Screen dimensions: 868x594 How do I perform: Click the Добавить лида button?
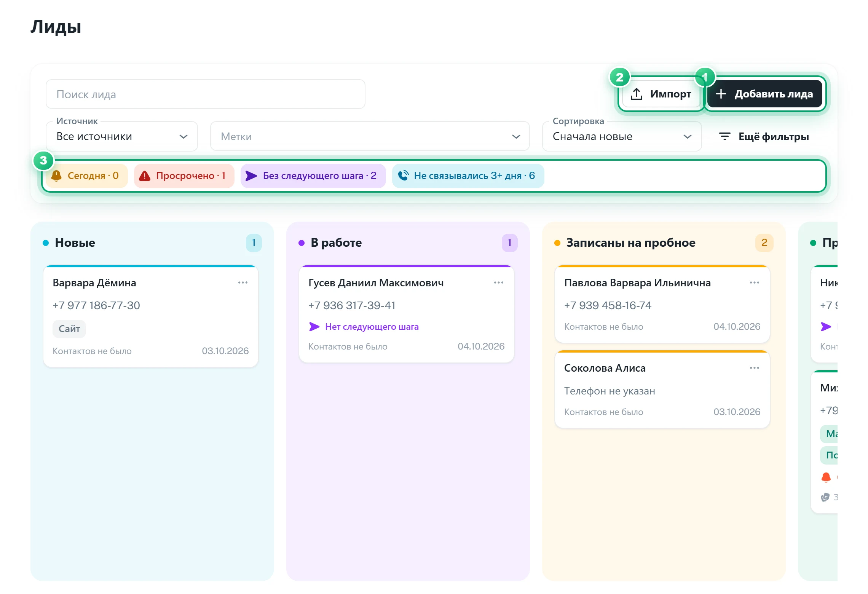[x=765, y=94]
